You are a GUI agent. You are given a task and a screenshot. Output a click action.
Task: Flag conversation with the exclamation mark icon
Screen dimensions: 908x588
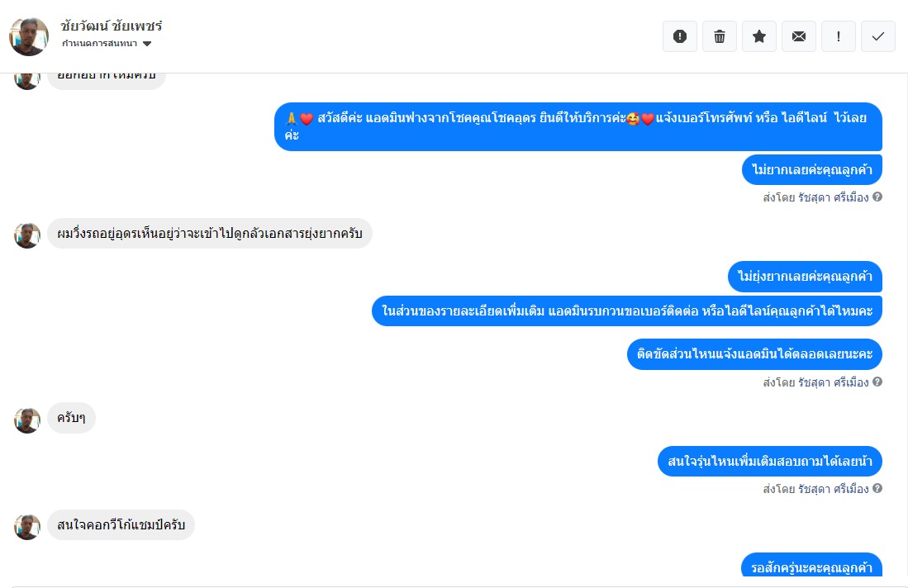839,36
